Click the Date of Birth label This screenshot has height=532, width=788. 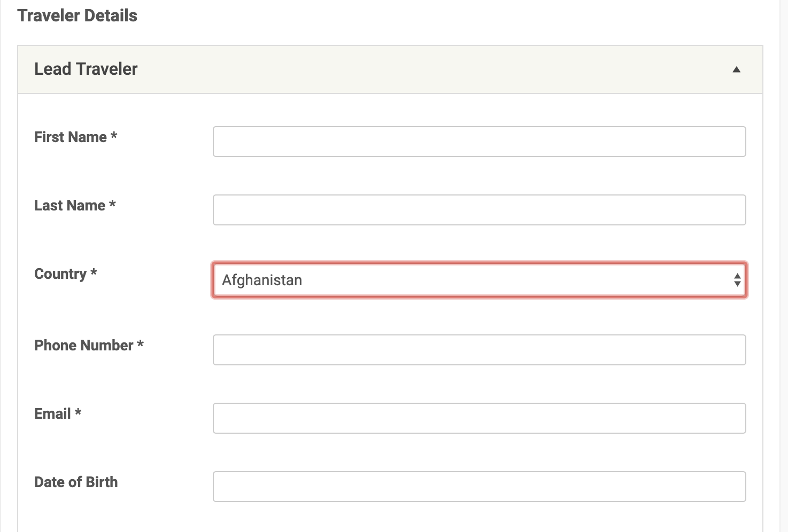coord(76,482)
